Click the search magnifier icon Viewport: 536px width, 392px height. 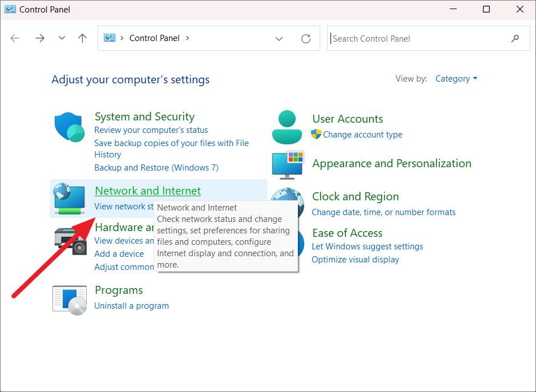(515, 39)
